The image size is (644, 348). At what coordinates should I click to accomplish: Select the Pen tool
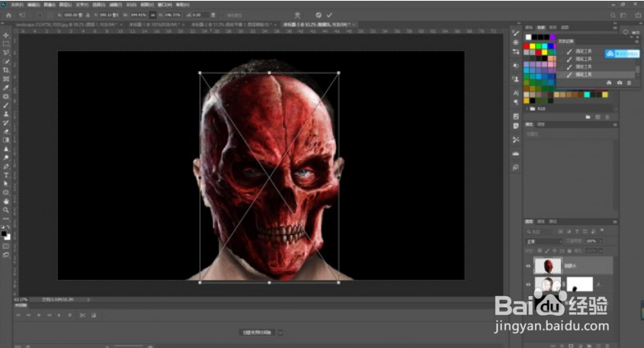pyautogui.click(x=6, y=166)
